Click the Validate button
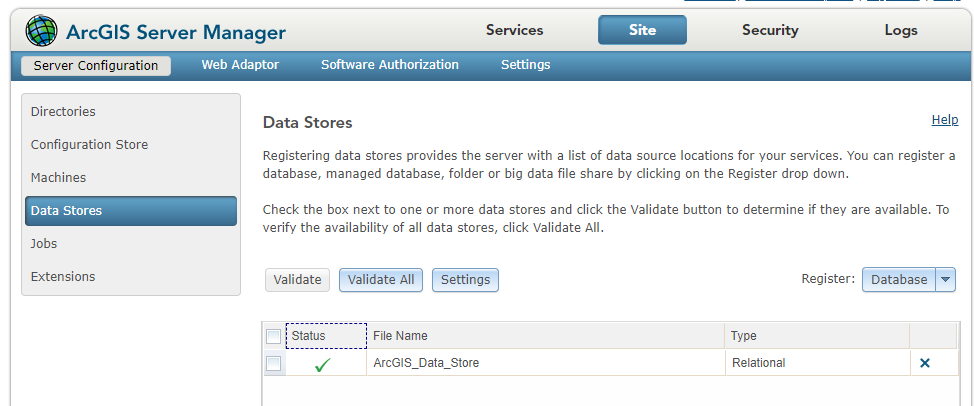The height and width of the screenshot is (406, 974). point(298,280)
